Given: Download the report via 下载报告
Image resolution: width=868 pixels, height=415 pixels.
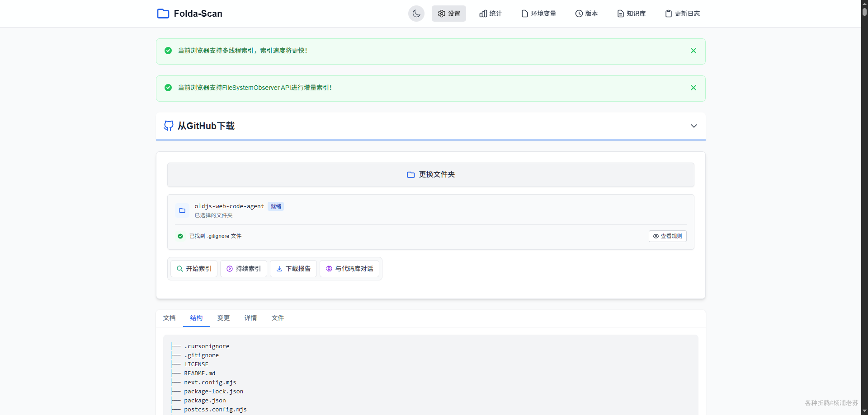Looking at the screenshot, I should click(293, 269).
